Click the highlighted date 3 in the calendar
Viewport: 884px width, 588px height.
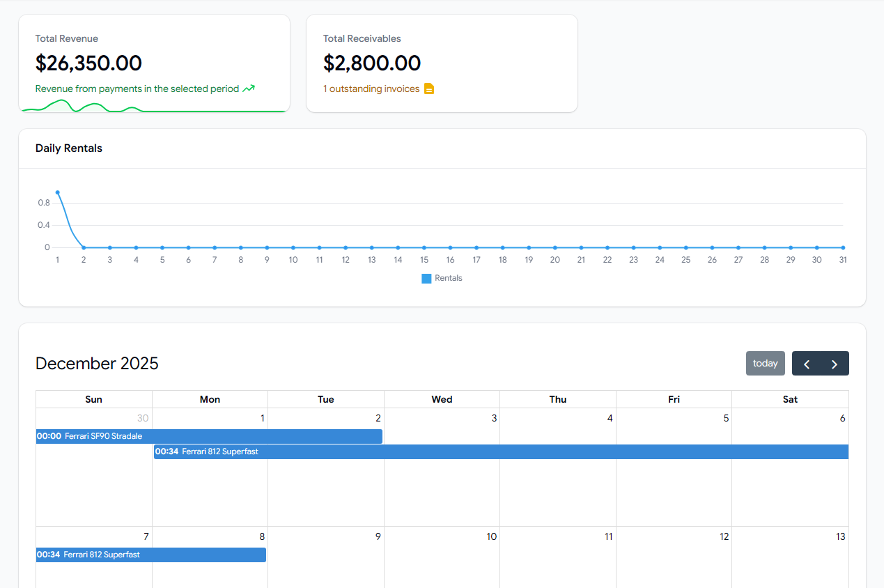494,418
